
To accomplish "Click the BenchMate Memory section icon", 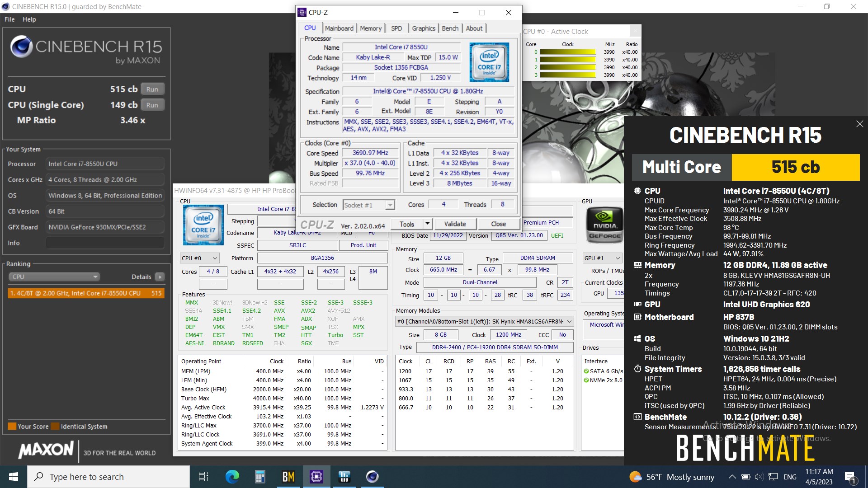I will pos(637,265).
